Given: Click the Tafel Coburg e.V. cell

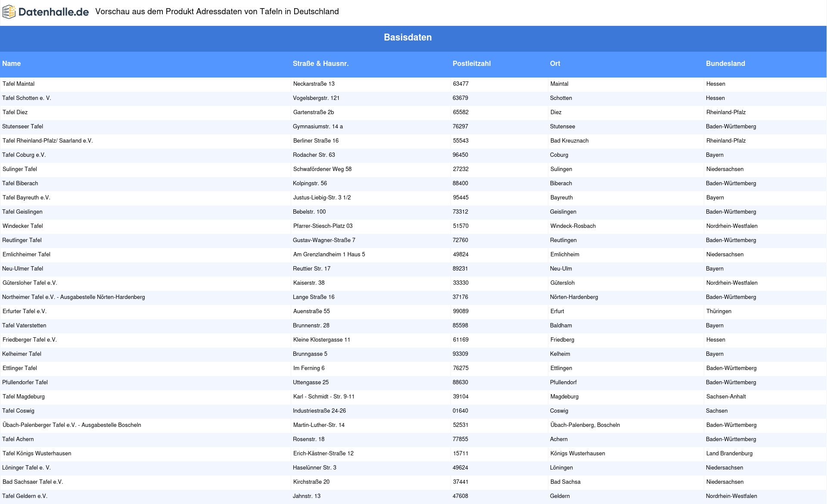Looking at the screenshot, I should coord(24,155).
